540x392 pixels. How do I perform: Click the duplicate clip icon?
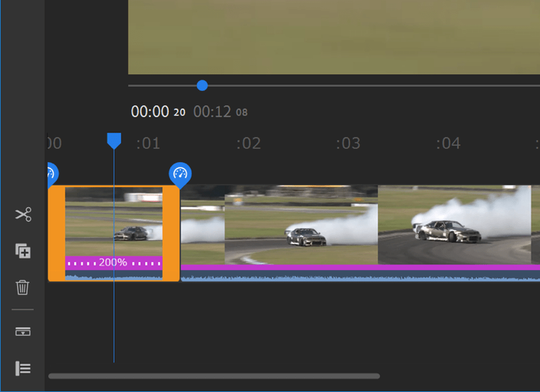click(23, 251)
